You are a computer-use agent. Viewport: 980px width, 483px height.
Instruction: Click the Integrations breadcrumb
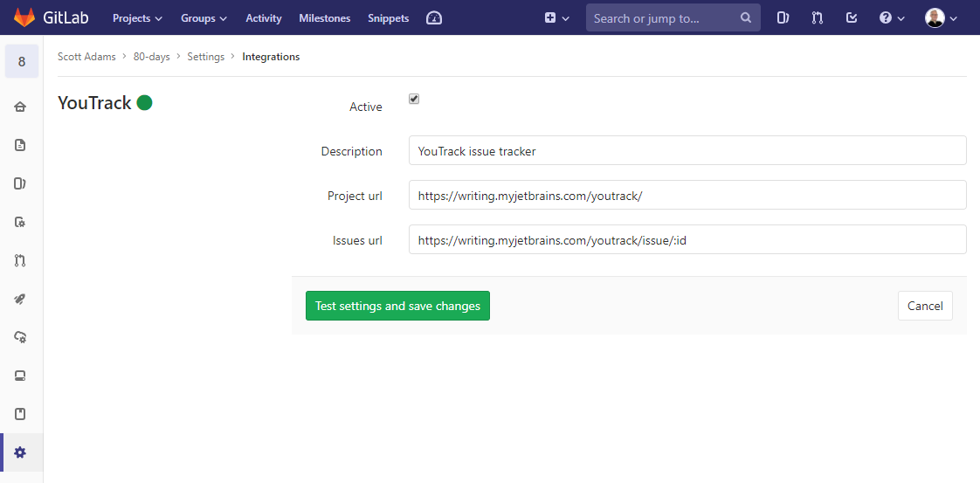pos(272,57)
